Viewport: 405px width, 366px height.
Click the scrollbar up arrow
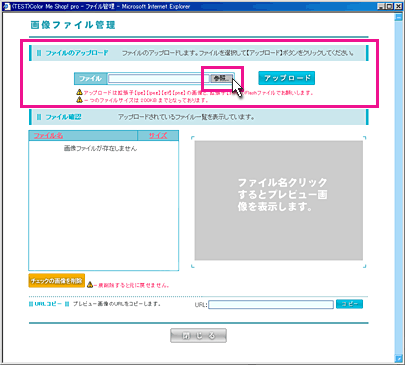(398, 17)
